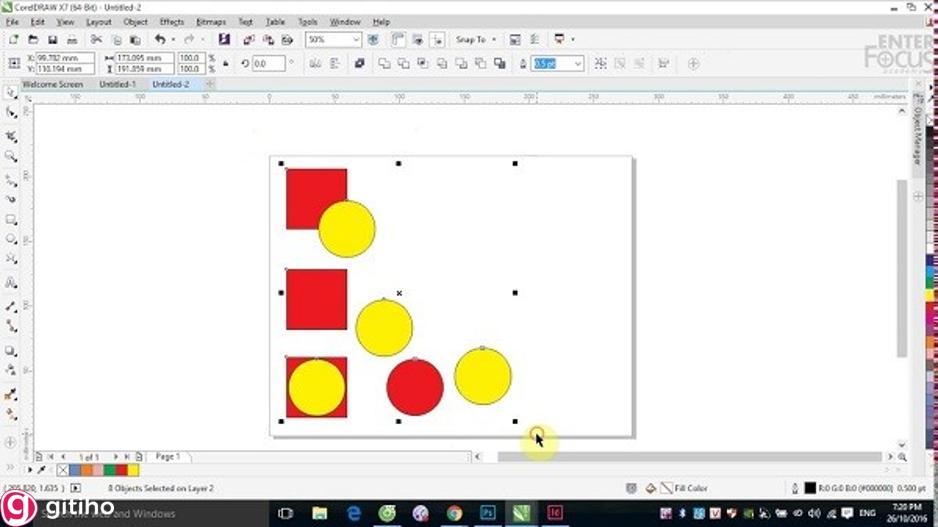Screen dimensions: 938x527
Task: Go to next page arrow
Action: (x=115, y=456)
